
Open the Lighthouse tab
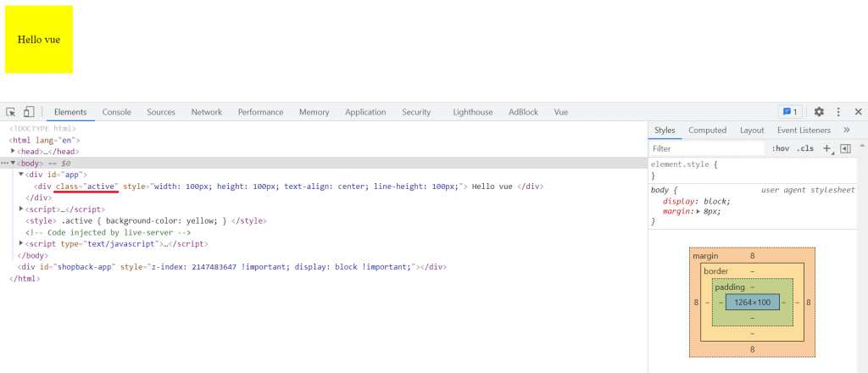click(x=473, y=112)
